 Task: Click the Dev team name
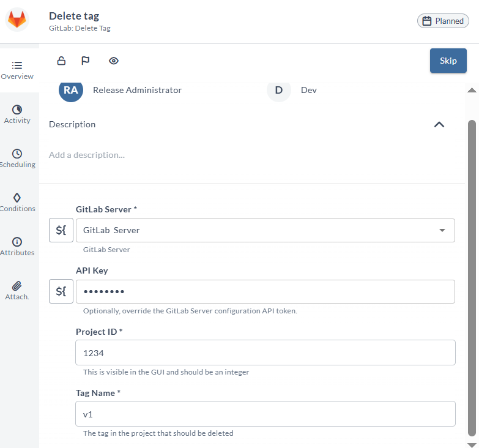pos(309,90)
